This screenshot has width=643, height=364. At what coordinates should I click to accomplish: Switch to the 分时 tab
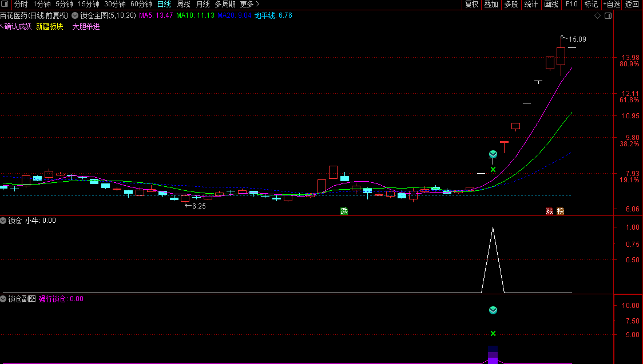pos(21,4)
